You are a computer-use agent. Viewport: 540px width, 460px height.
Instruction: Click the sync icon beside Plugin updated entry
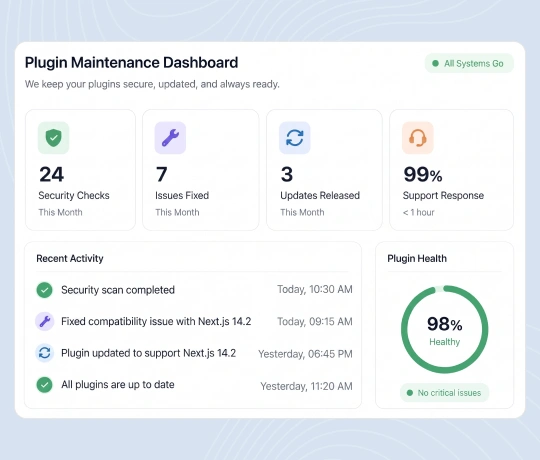tap(44, 353)
